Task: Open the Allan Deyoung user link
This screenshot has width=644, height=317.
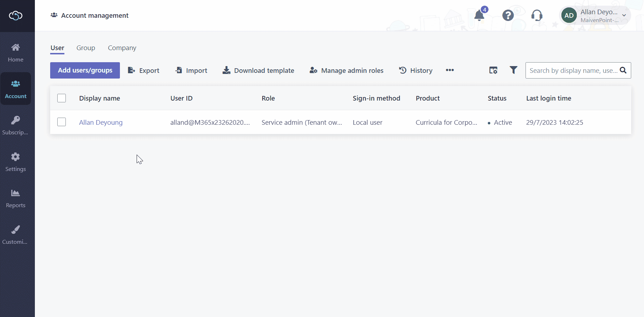Action: pyautogui.click(x=101, y=122)
